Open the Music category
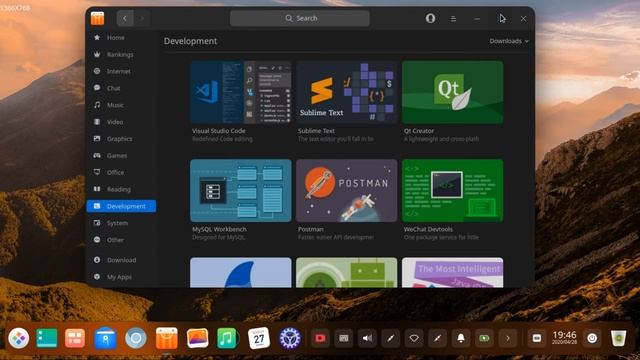Image resolution: width=640 pixels, height=360 pixels. (121, 105)
